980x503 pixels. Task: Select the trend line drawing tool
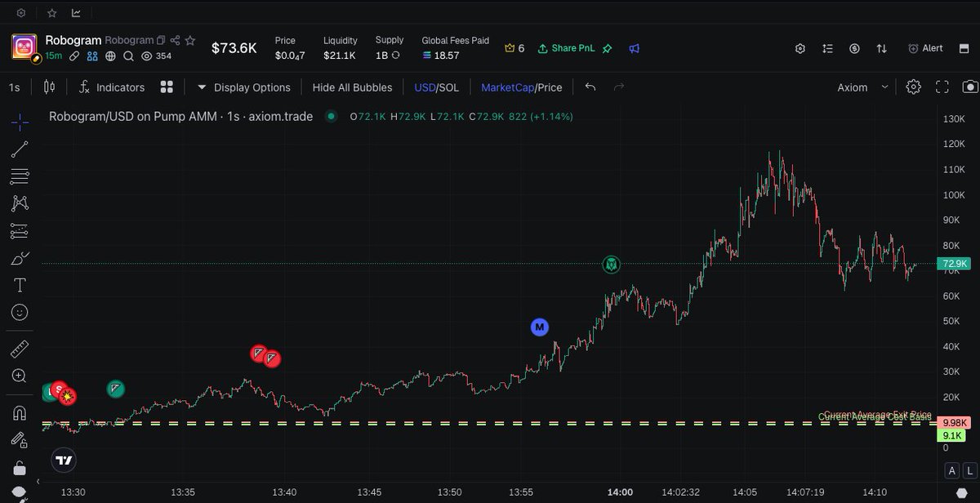pyautogui.click(x=20, y=149)
